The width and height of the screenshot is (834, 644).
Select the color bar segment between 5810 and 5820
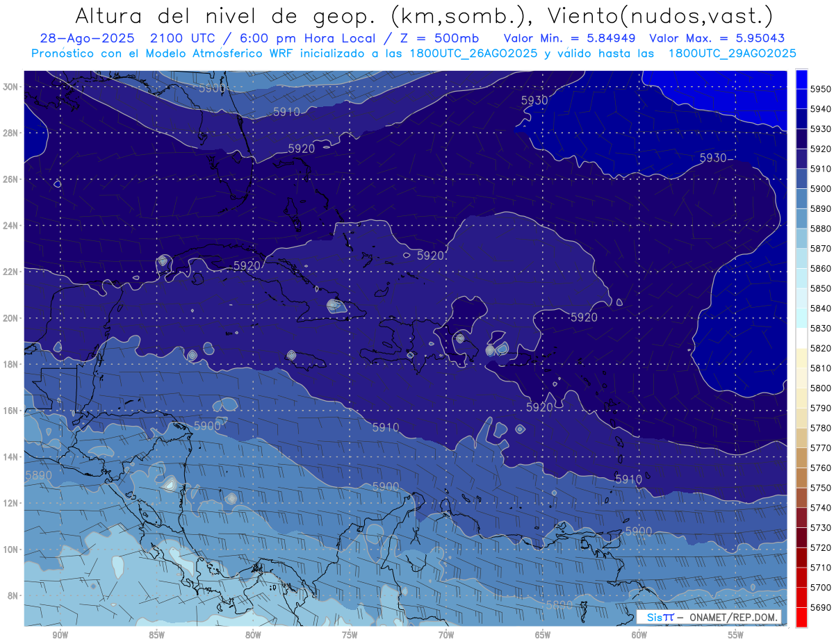(x=801, y=358)
